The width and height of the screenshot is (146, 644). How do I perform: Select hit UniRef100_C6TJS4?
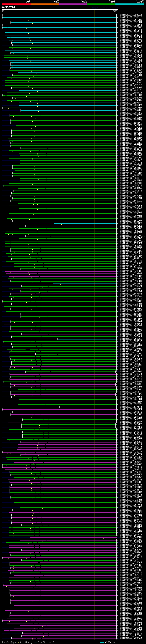pyautogui.click(x=131, y=30)
